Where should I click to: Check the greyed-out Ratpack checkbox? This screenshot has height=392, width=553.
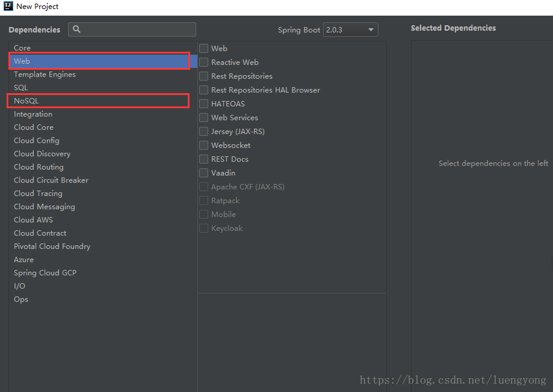click(x=204, y=201)
